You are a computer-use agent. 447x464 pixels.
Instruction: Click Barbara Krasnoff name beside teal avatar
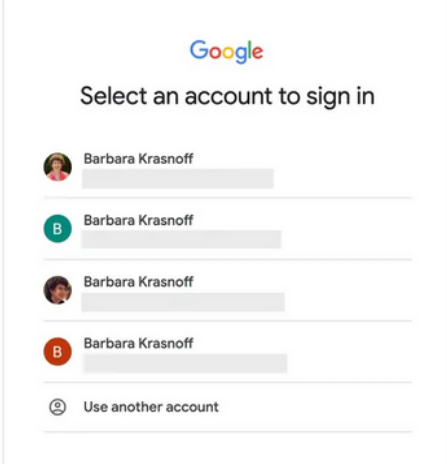pyautogui.click(x=138, y=220)
